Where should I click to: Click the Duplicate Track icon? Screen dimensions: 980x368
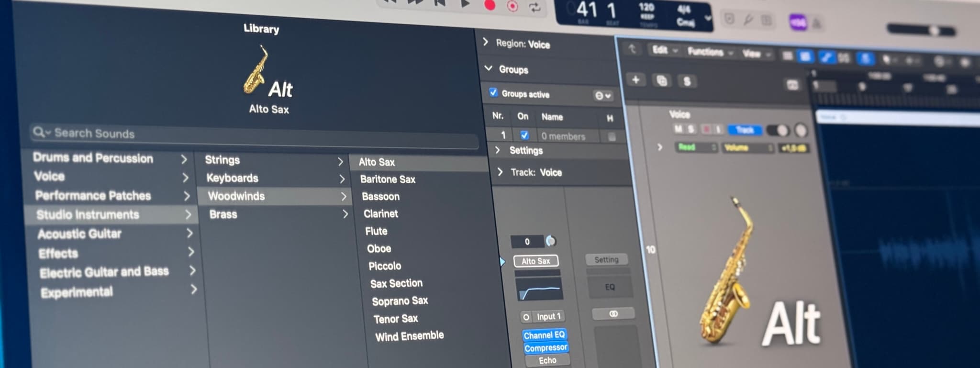(x=662, y=81)
